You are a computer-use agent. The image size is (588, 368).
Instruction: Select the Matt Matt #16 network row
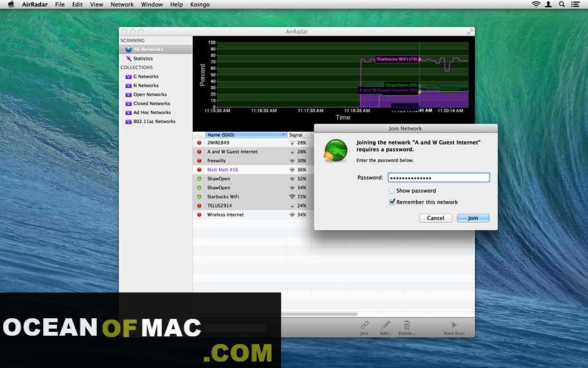coord(253,170)
